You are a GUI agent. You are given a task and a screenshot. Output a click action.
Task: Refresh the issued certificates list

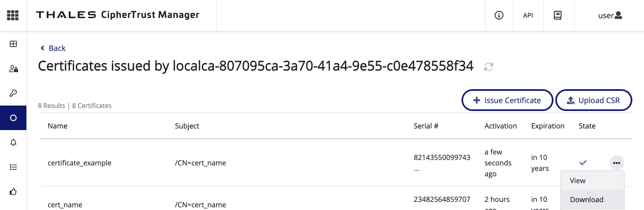point(489,66)
